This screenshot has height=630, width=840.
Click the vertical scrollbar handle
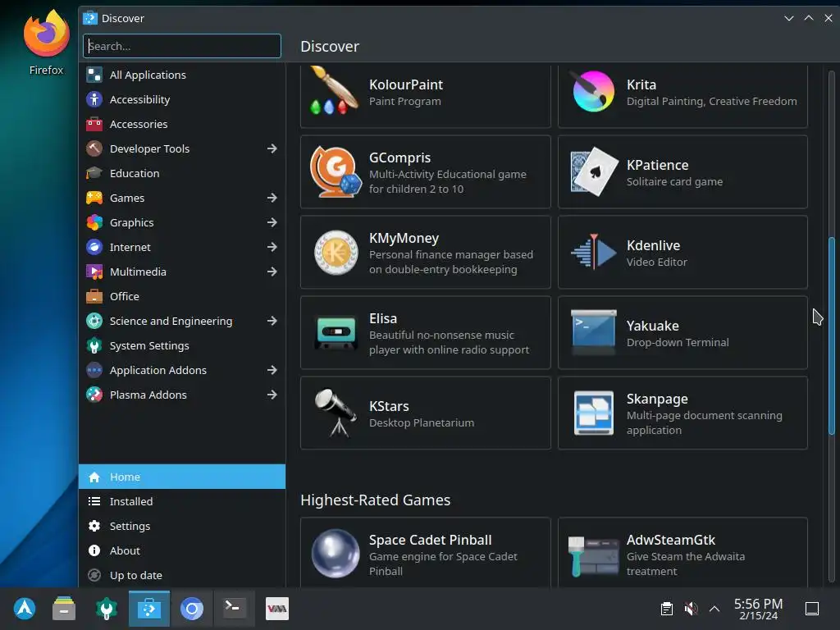click(x=832, y=336)
